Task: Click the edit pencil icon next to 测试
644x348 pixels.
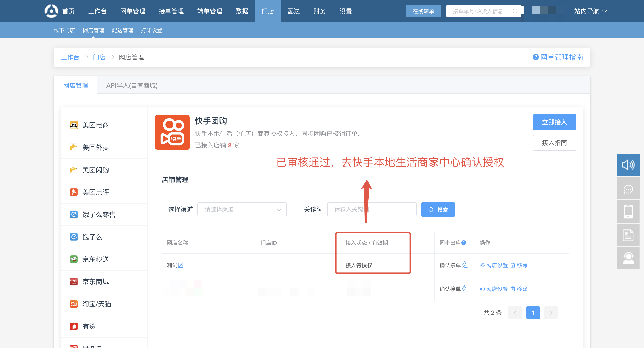Action: [x=181, y=265]
